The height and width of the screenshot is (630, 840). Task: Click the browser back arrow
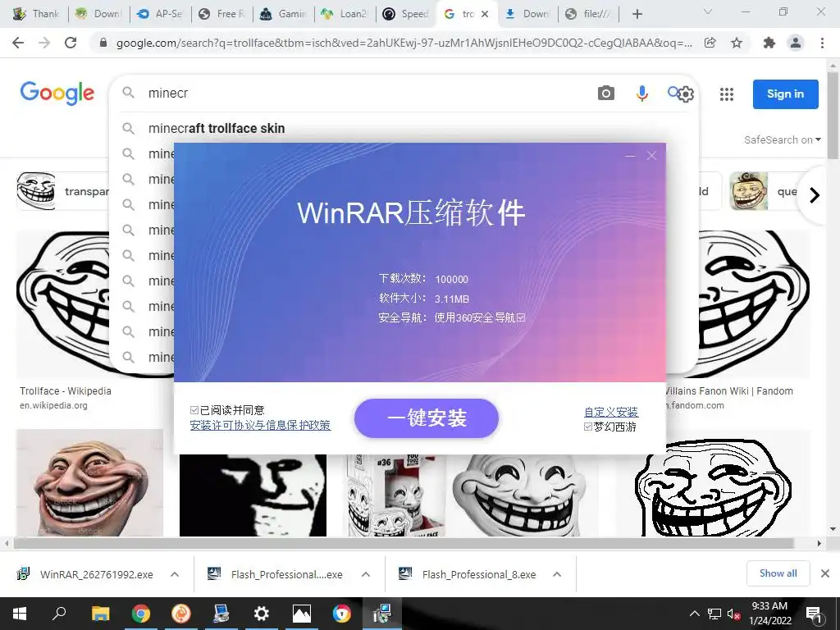pyautogui.click(x=18, y=43)
